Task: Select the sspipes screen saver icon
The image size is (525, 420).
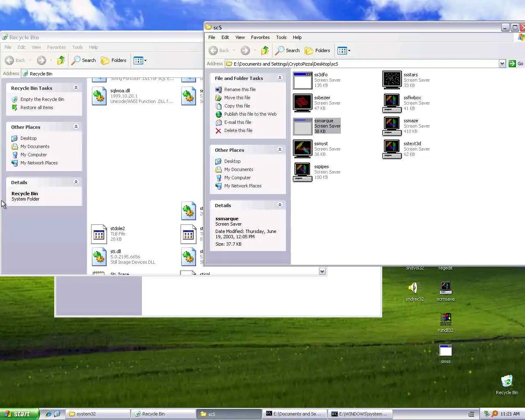Action: tap(303, 172)
